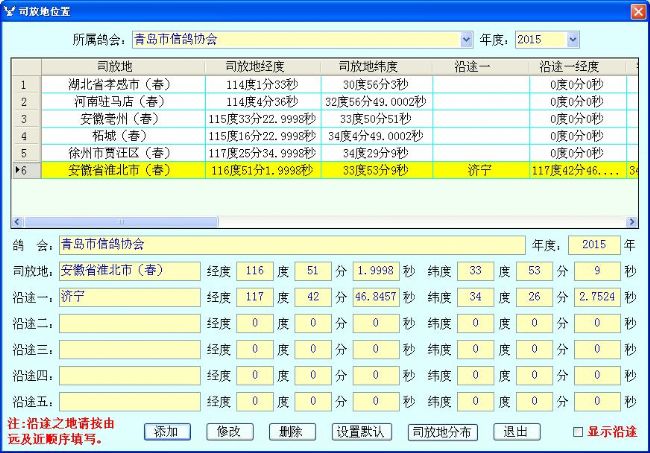The width and height of the screenshot is (650, 453).
Task: Click row header number 3
Action: coord(26,119)
